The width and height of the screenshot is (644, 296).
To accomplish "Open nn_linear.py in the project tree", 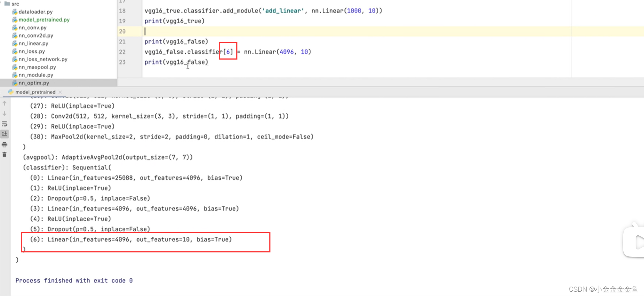I will 33,44.
